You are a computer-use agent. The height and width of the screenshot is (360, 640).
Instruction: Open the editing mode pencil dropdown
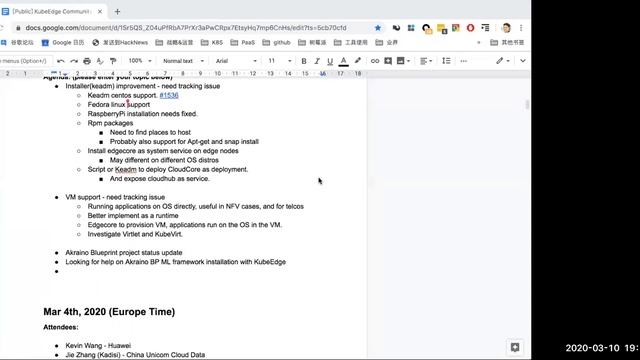click(503, 61)
